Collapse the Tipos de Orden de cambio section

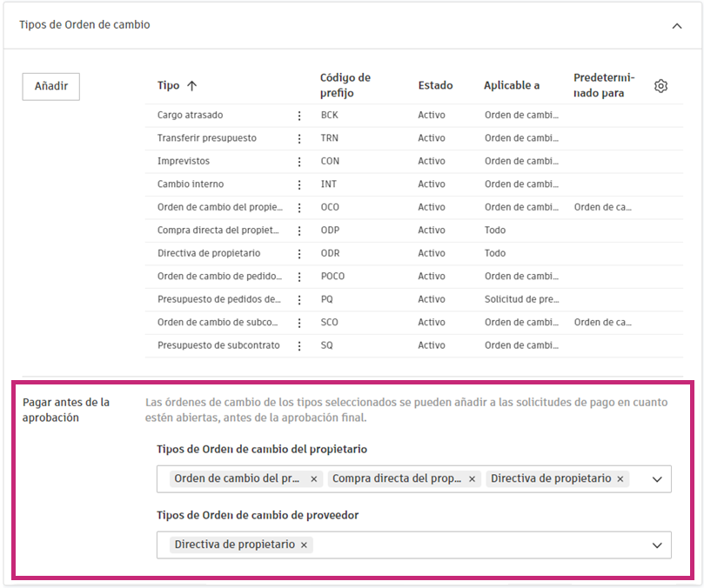coord(678,26)
